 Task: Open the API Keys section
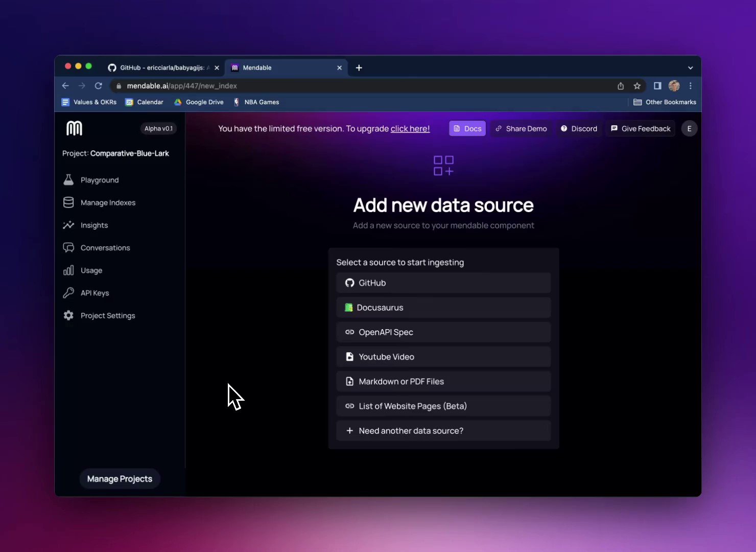click(x=94, y=292)
